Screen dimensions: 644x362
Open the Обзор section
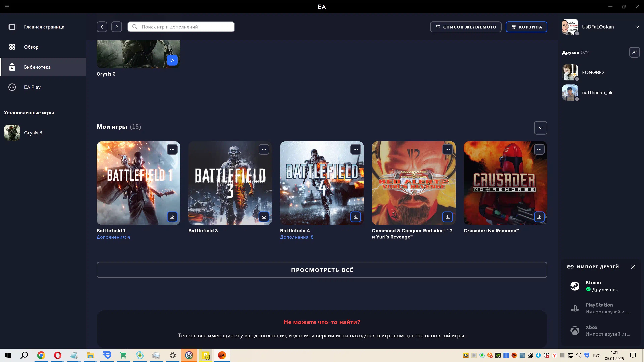(x=43, y=47)
